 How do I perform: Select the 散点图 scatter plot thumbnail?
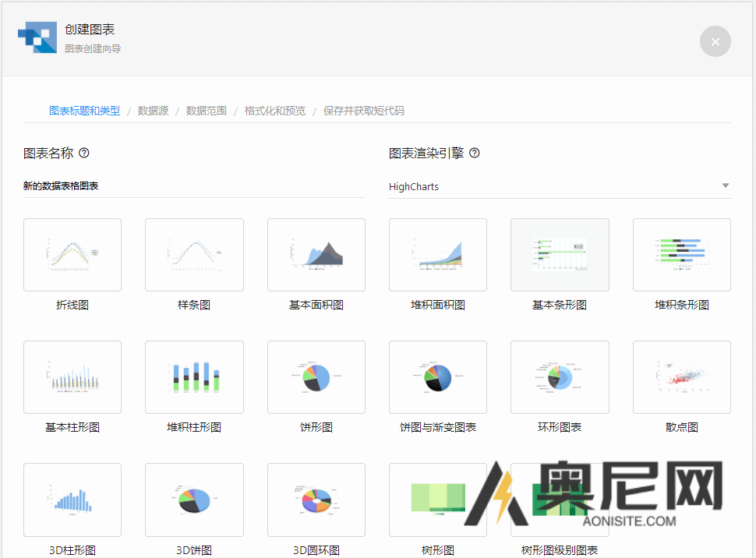(682, 377)
